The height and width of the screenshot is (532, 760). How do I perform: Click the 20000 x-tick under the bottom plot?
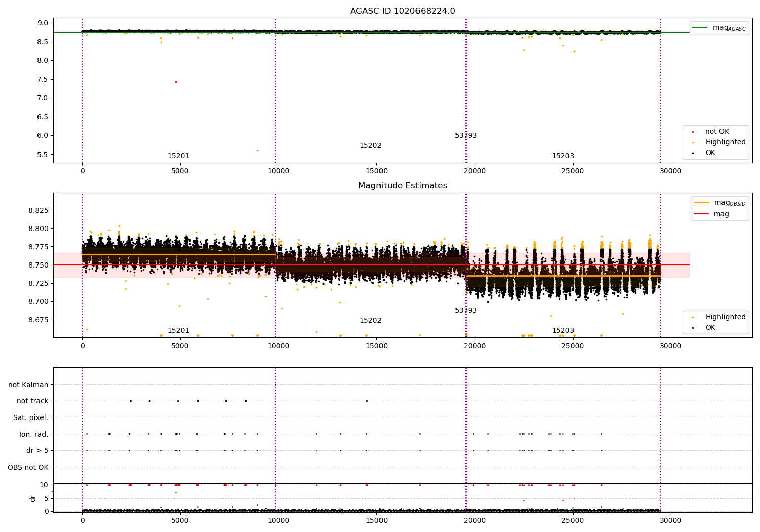point(475,521)
